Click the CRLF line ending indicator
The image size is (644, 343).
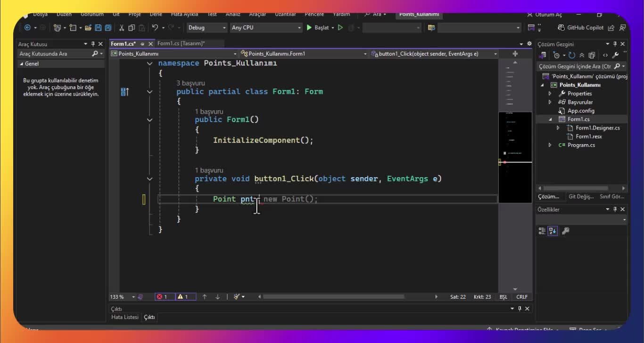click(522, 297)
